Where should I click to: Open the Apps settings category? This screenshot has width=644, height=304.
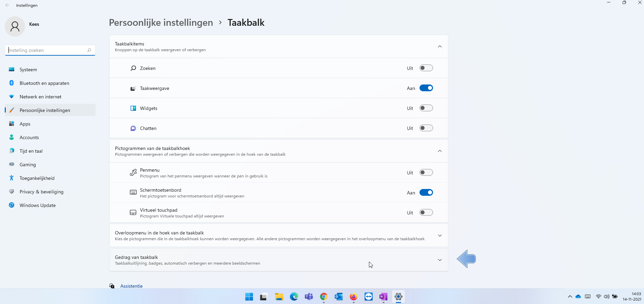click(x=50, y=124)
